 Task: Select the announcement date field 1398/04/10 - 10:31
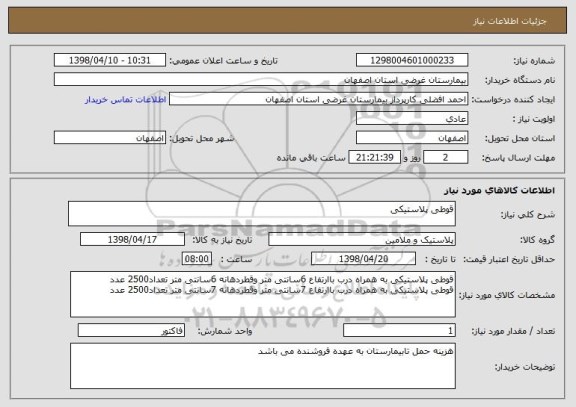pos(110,60)
